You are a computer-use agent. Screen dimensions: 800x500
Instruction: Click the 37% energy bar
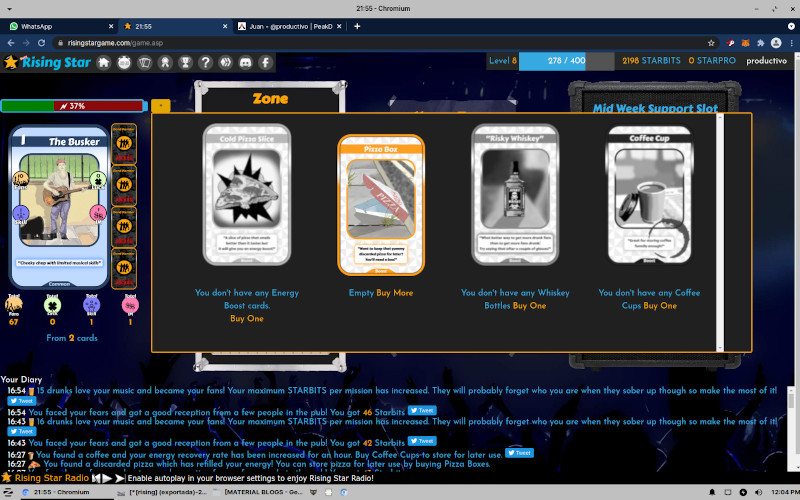pos(73,106)
